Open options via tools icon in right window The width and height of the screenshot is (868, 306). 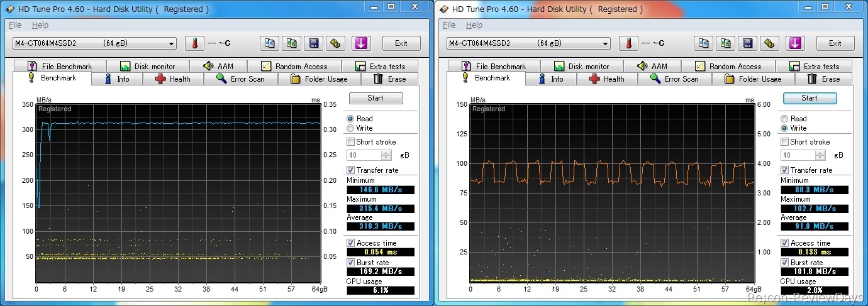point(769,43)
